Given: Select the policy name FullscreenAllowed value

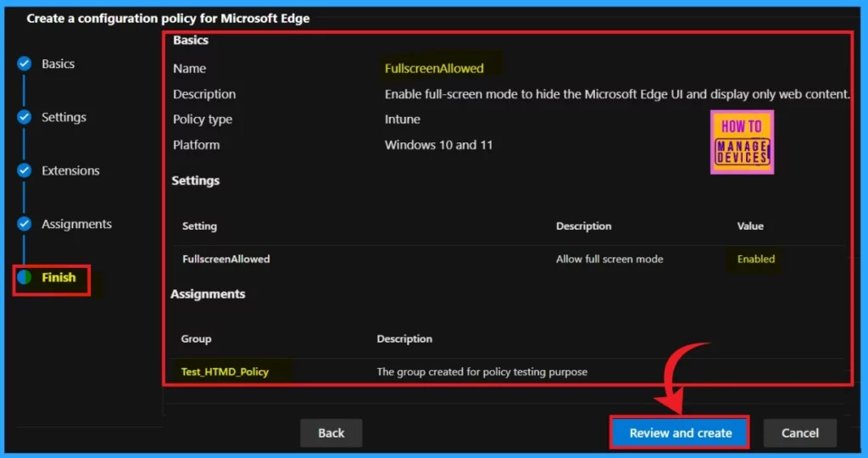Looking at the screenshot, I should click(434, 68).
